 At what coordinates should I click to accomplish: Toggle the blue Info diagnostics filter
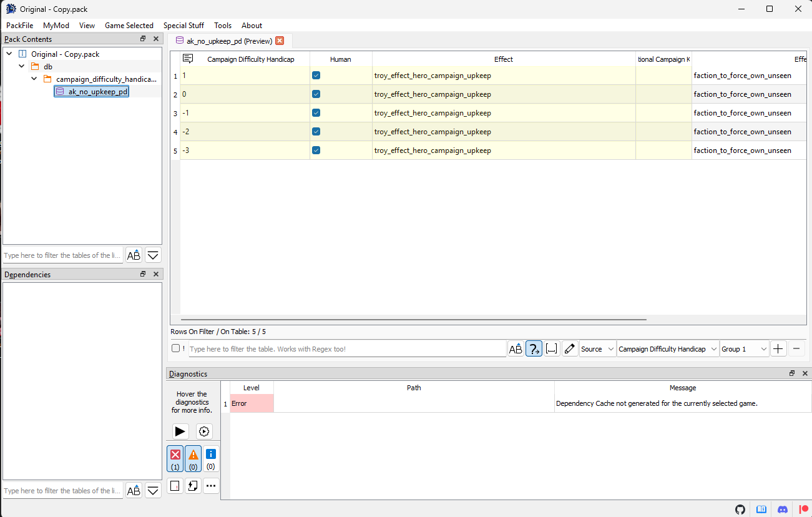click(211, 458)
